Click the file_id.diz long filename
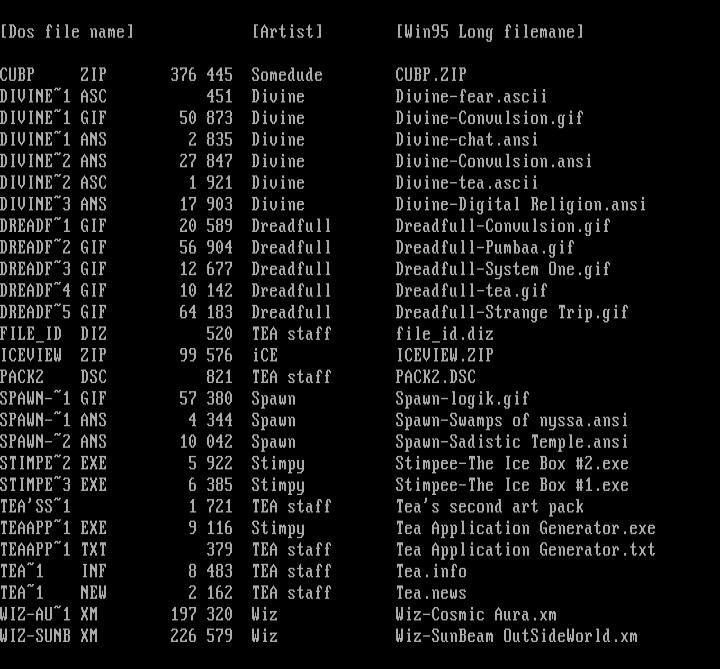Image resolution: width=720 pixels, height=669 pixels. tap(444, 334)
